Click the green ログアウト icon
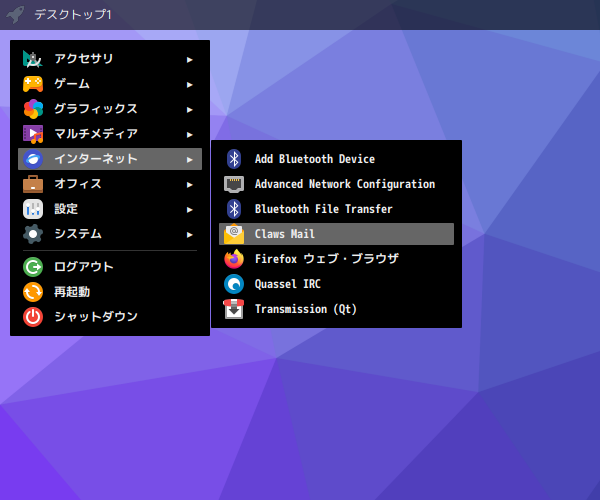The height and width of the screenshot is (500, 600). pyautogui.click(x=33, y=267)
